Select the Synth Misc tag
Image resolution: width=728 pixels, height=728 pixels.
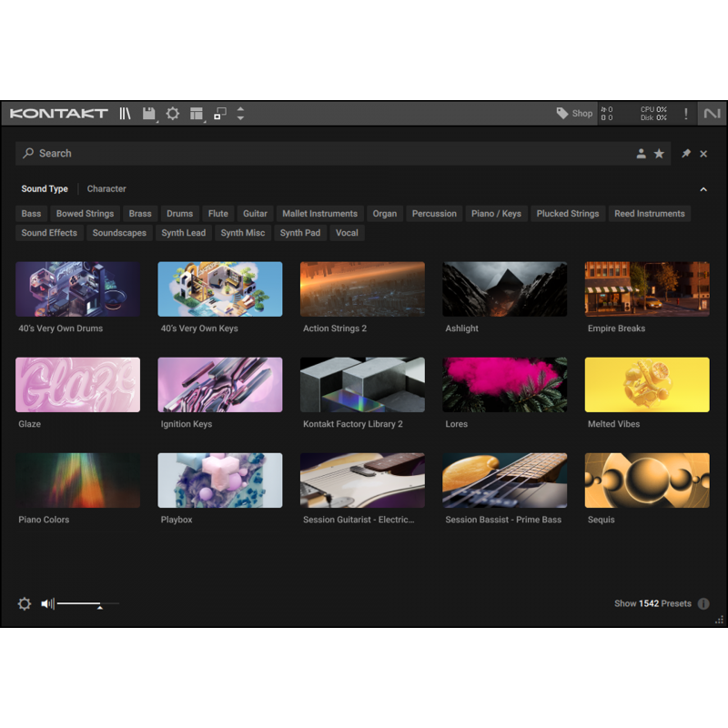coord(243,233)
